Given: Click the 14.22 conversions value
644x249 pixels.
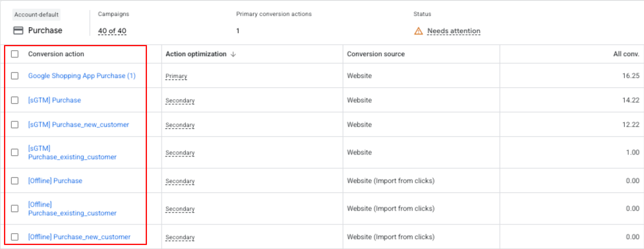Looking at the screenshot, I should (631, 100).
